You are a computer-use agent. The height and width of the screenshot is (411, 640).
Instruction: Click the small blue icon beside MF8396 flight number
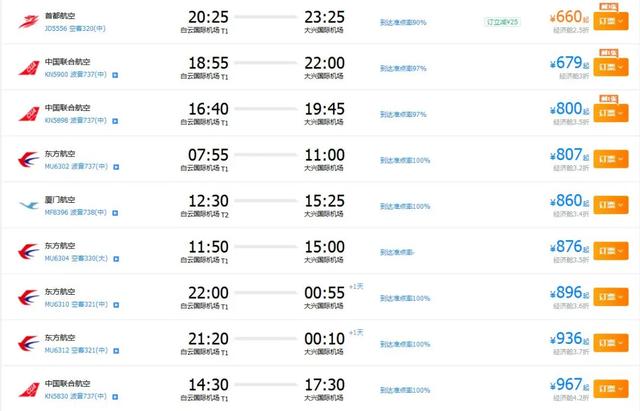[115, 213]
